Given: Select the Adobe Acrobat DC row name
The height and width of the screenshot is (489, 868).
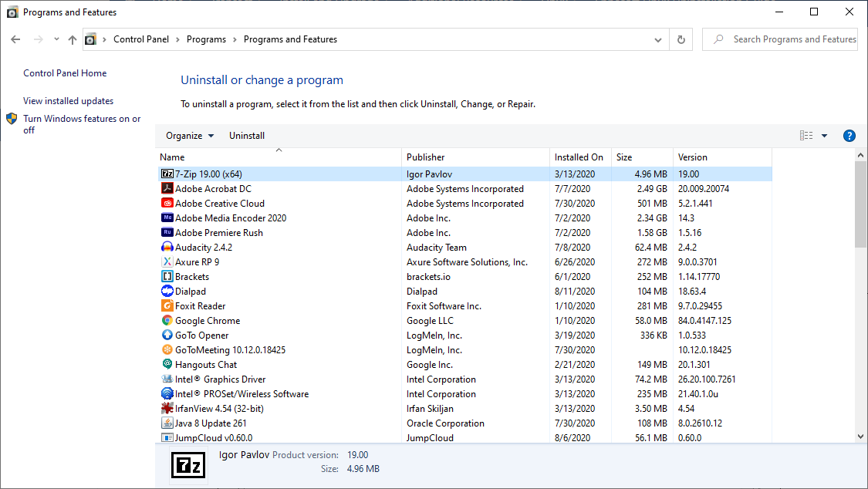Looking at the screenshot, I should [x=213, y=189].
